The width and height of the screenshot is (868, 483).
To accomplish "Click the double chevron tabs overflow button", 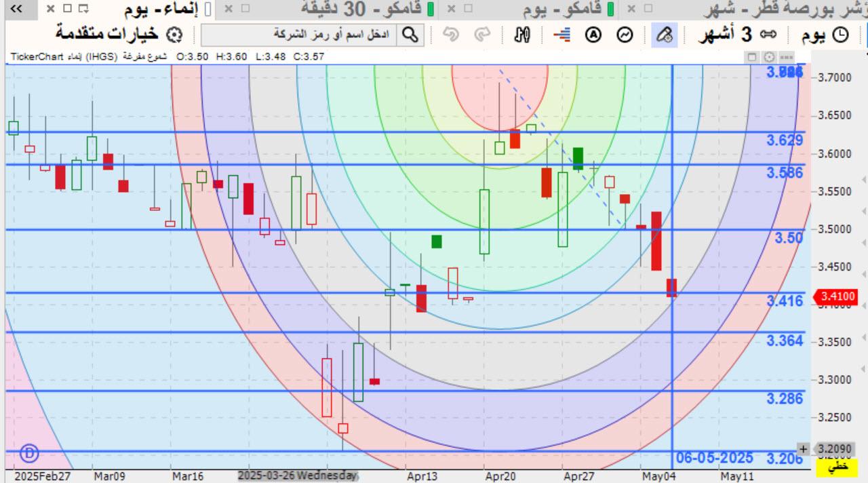I will click(16, 9).
